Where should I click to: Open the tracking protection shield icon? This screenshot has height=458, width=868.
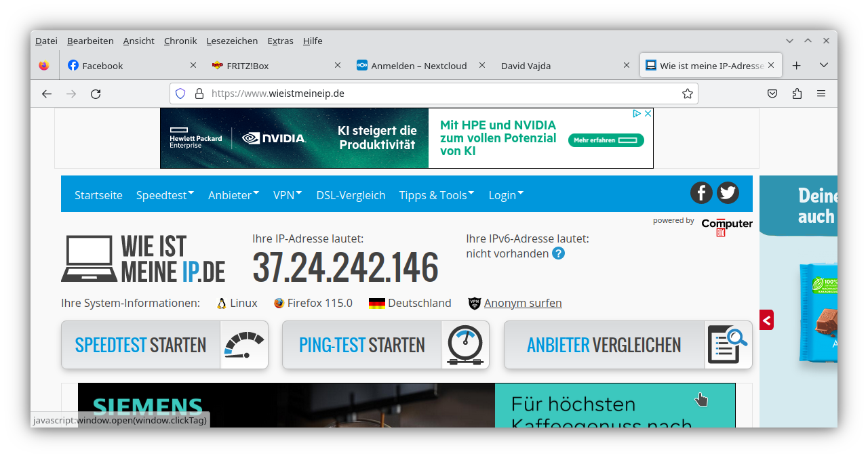[180, 93]
